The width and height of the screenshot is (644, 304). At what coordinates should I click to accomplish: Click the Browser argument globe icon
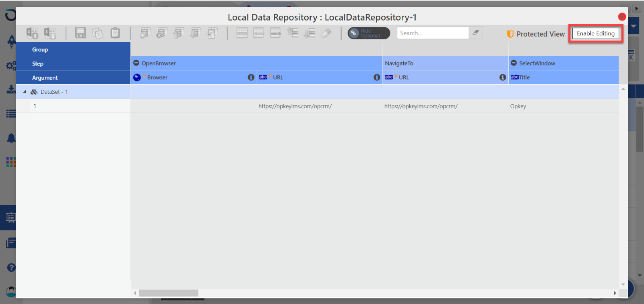coord(137,77)
